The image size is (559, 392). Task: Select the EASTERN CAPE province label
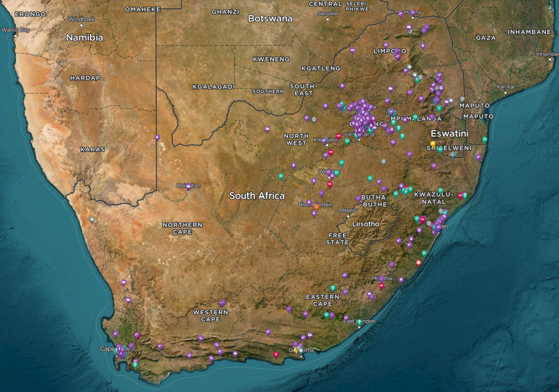pyautogui.click(x=323, y=300)
